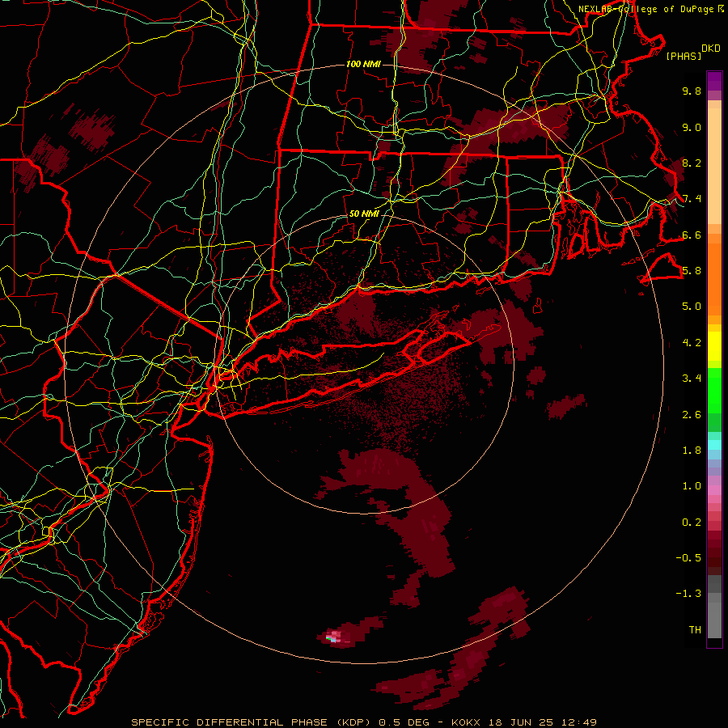The width and height of the screenshot is (728, 728).
Task: Select the 8.2 value on the scale
Action: point(692,163)
